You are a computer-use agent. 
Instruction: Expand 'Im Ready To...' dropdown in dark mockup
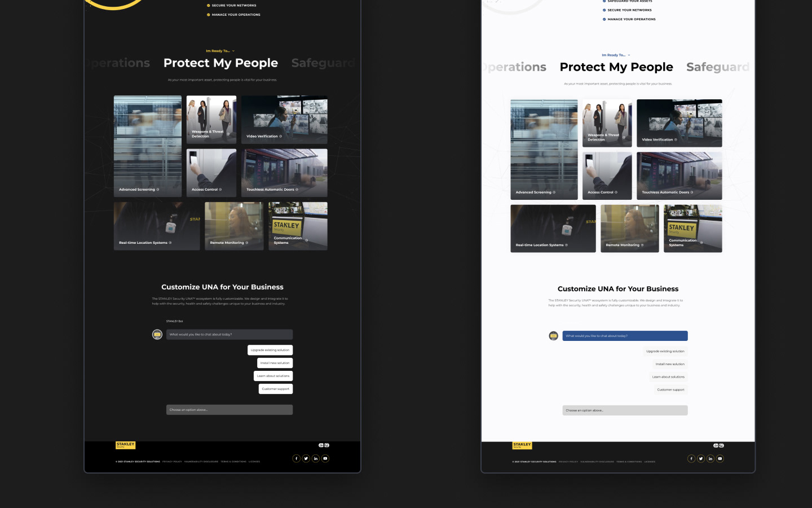click(220, 51)
